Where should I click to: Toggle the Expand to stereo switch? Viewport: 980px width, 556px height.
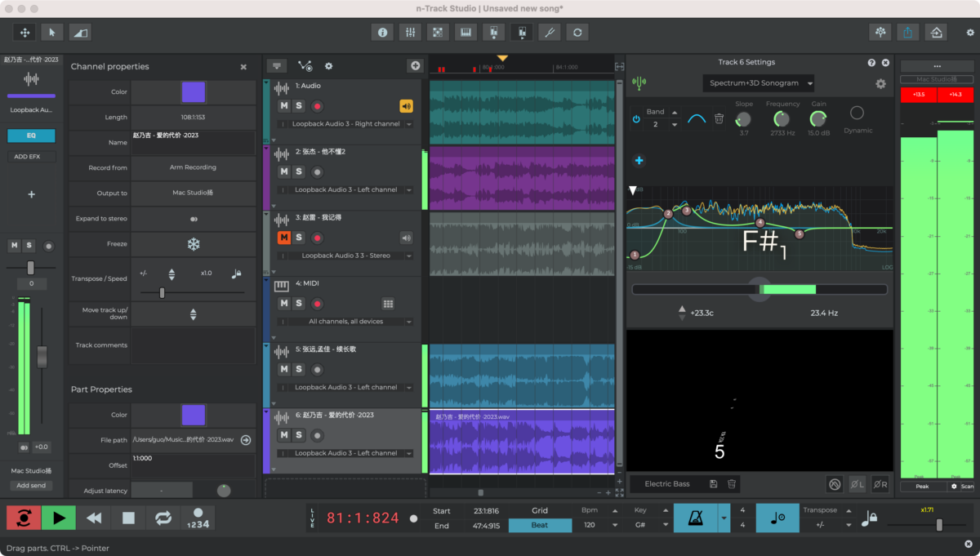(x=194, y=219)
